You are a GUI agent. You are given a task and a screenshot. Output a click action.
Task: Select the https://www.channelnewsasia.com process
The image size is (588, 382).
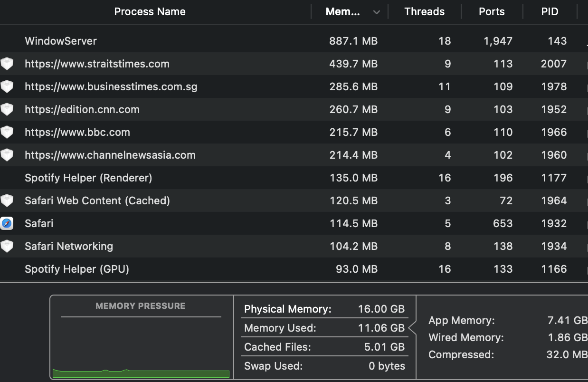[x=110, y=155]
